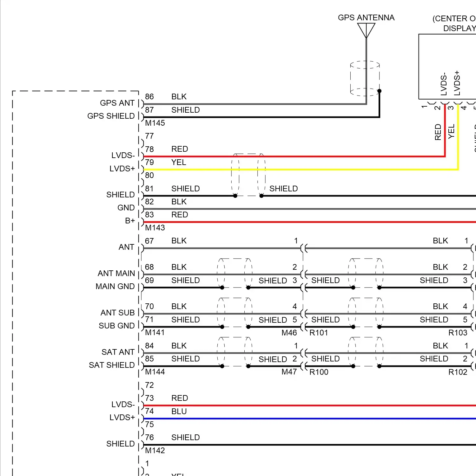
Task: Click the vertical RED label near display
Action: click(x=438, y=132)
